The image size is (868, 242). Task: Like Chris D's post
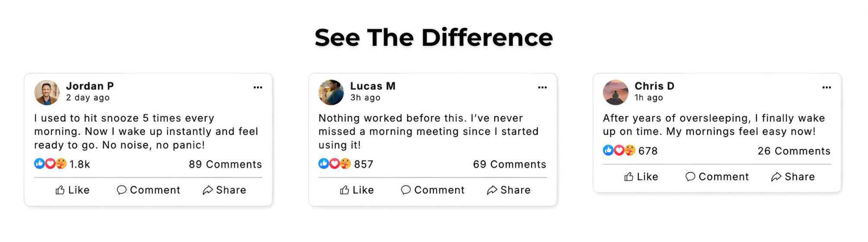(x=641, y=177)
